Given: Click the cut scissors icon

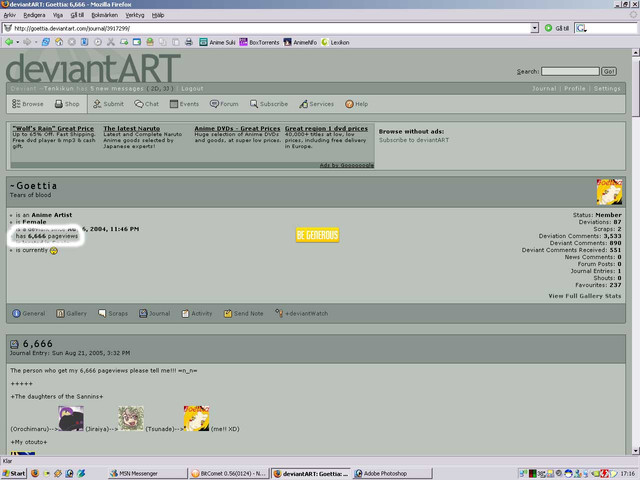Looking at the screenshot, I should [111, 42].
